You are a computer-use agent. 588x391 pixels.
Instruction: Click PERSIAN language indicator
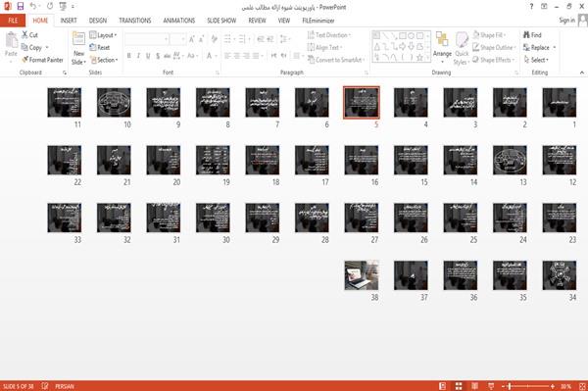click(65, 386)
